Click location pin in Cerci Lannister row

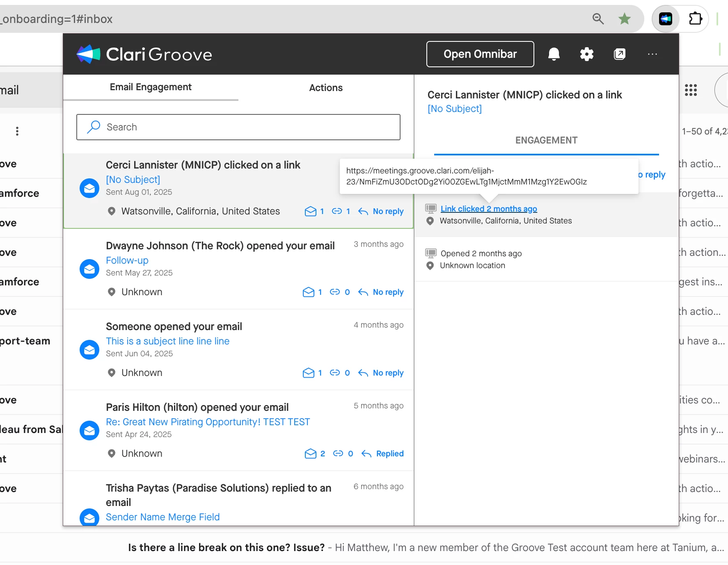(111, 211)
